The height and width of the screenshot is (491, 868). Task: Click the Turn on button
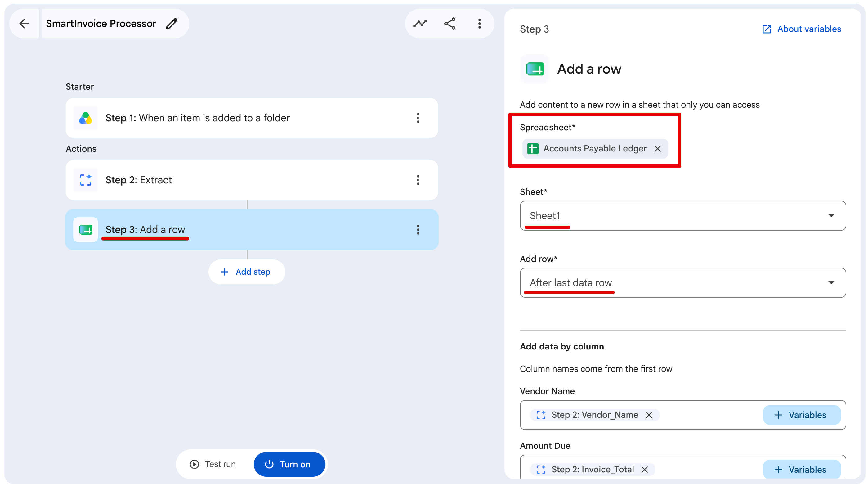[289, 464]
